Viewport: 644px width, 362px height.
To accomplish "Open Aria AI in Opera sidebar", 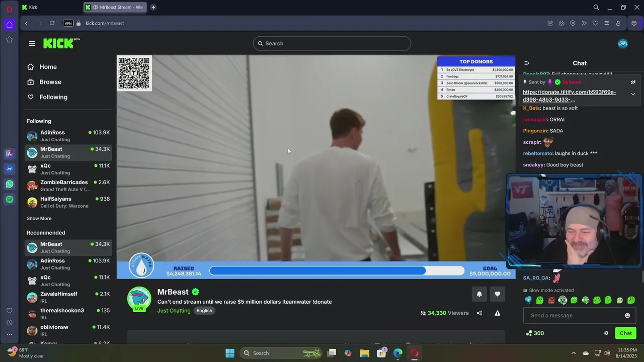I will [x=10, y=154].
